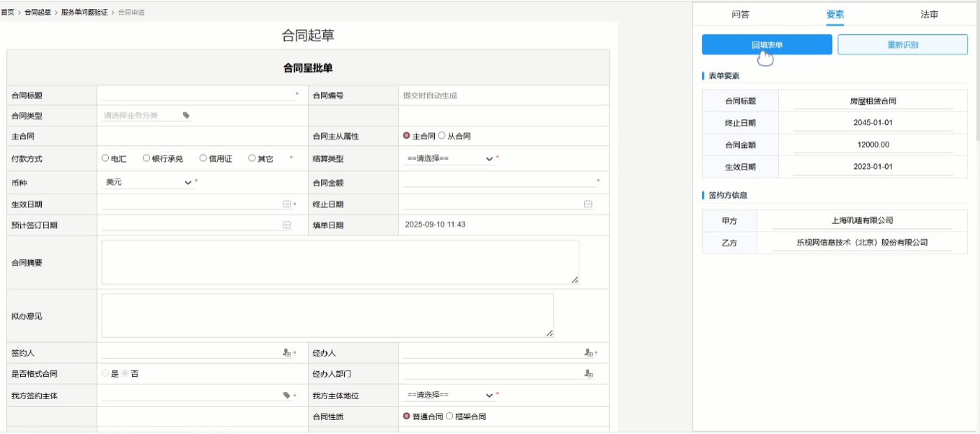Open the 结算类型 dropdown
This screenshot has width=980, height=434.
click(448, 158)
